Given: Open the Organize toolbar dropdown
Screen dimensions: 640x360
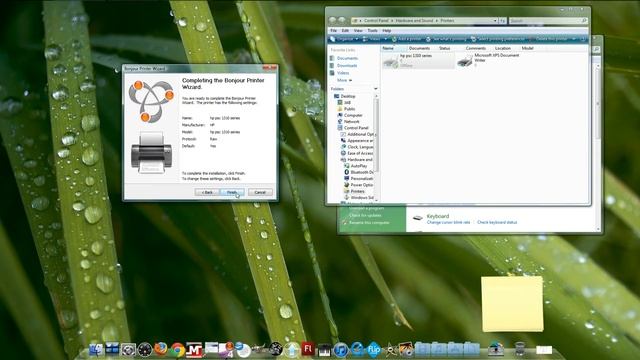Looking at the screenshot, I should click(x=344, y=39).
